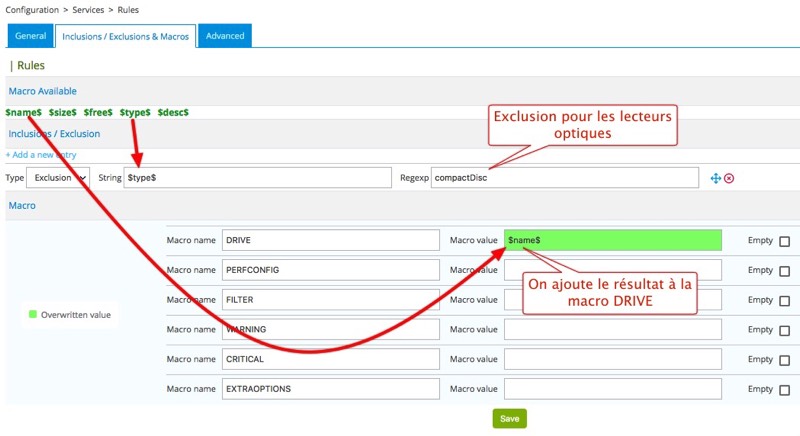Click the Regexp field containing compactDisc
Screen dimensions: 800x436
tap(570, 177)
